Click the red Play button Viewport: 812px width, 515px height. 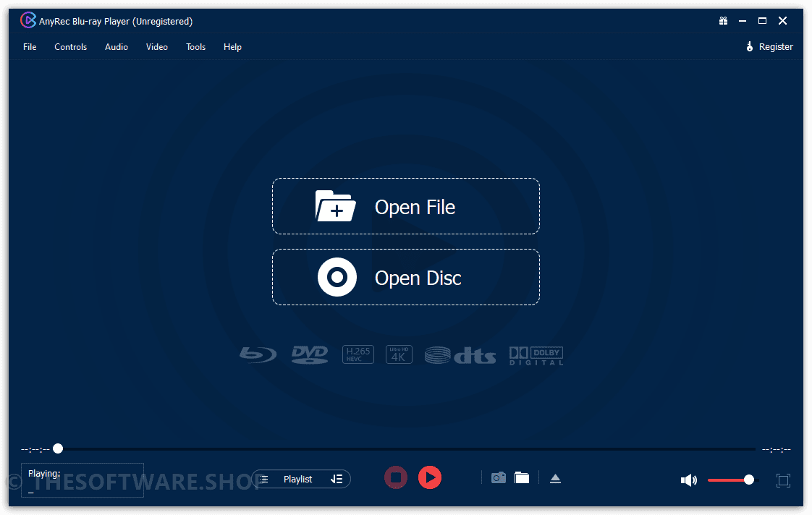click(430, 477)
